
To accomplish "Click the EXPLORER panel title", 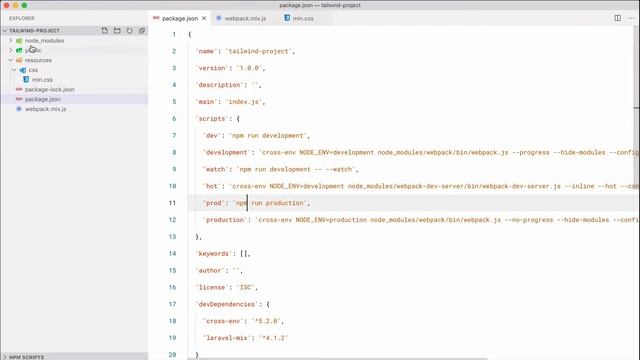I will 22,18.
